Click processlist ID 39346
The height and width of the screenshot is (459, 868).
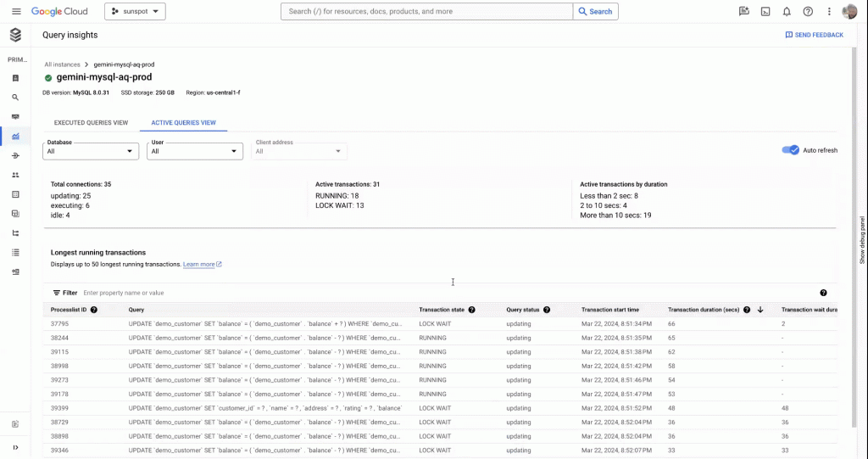60,451
